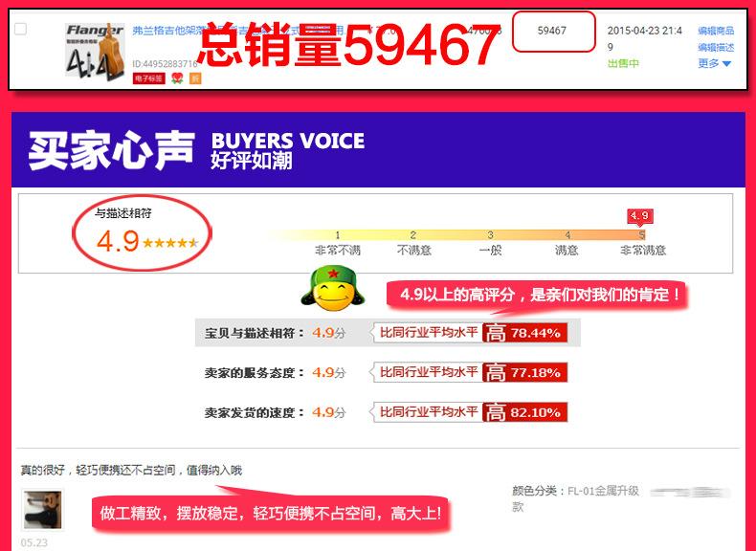Click the orange 折 discount badge
756x551 pixels.
195,78
